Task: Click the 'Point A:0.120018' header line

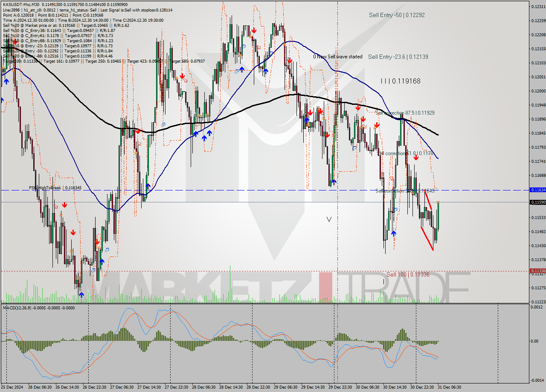Action: click(52, 15)
